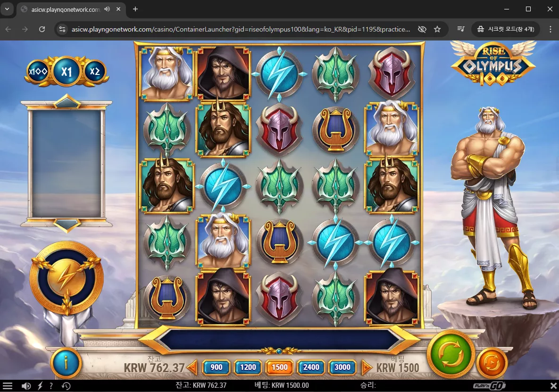Click the gold lightning meter medallion
559x392 pixels.
click(x=67, y=278)
